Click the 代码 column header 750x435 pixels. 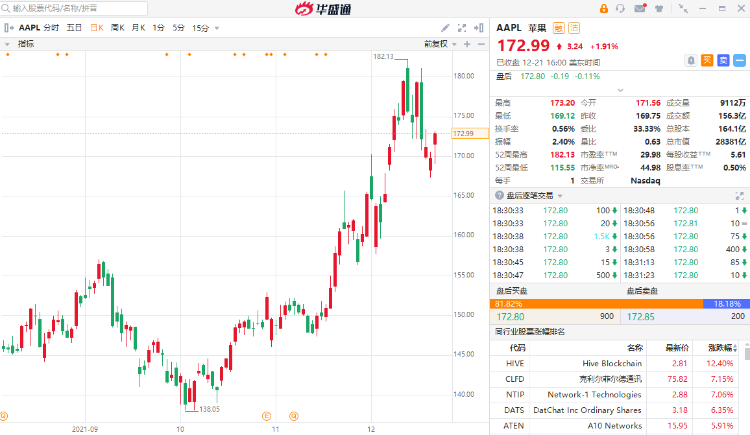click(x=517, y=347)
